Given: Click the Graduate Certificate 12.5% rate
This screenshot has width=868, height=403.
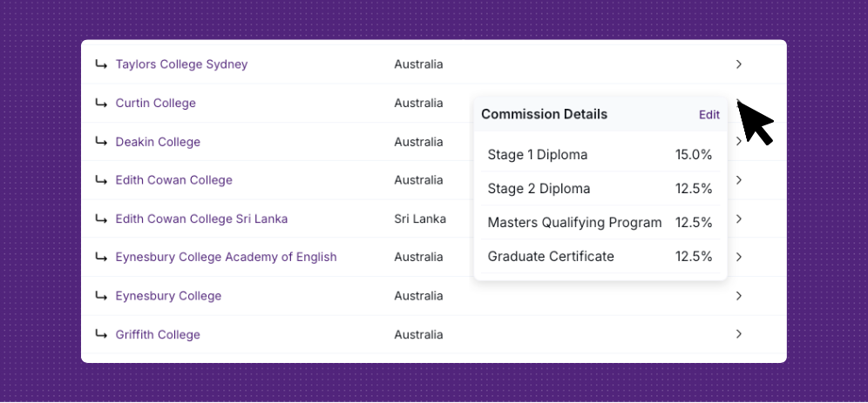Looking at the screenshot, I should click(694, 257).
